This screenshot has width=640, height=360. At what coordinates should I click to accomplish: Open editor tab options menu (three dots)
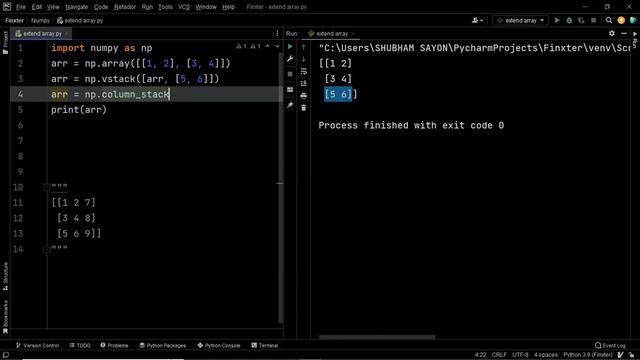[277, 33]
